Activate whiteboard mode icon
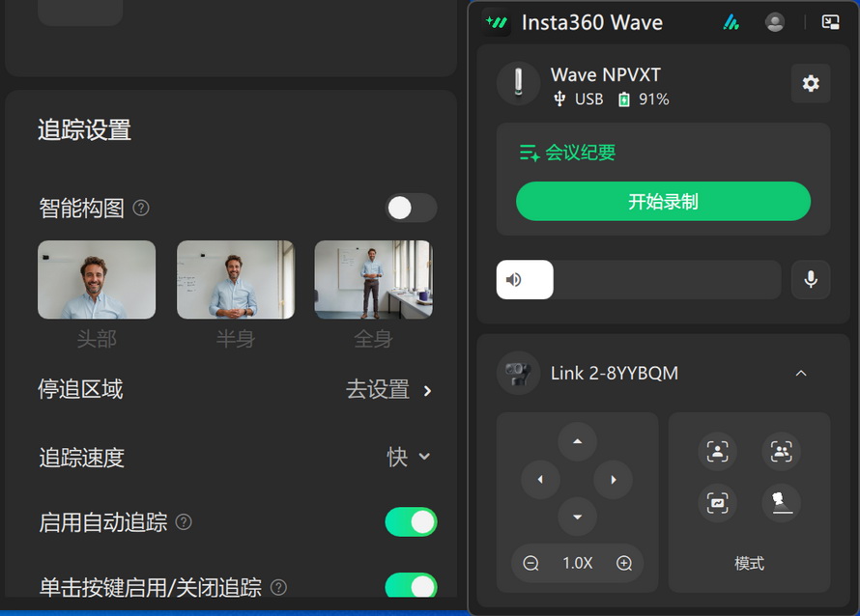The width and height of the screenshot is (860, 616). [x=717, y=502]
